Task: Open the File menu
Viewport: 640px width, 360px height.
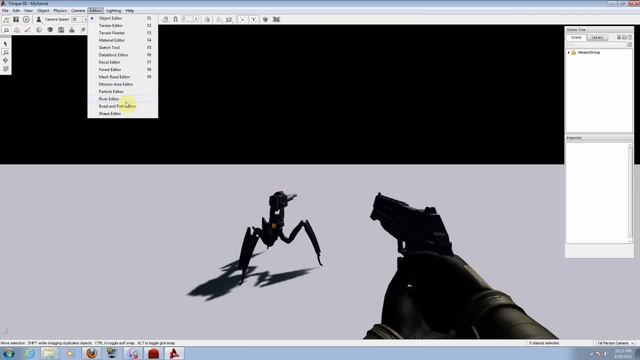Action: click(5, 11)
